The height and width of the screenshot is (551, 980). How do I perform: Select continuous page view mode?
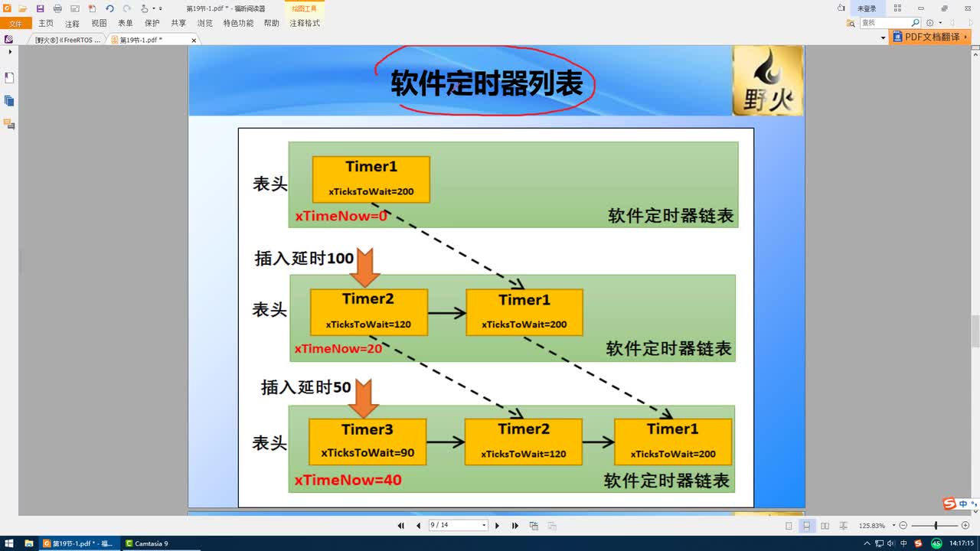click(806, 526)
